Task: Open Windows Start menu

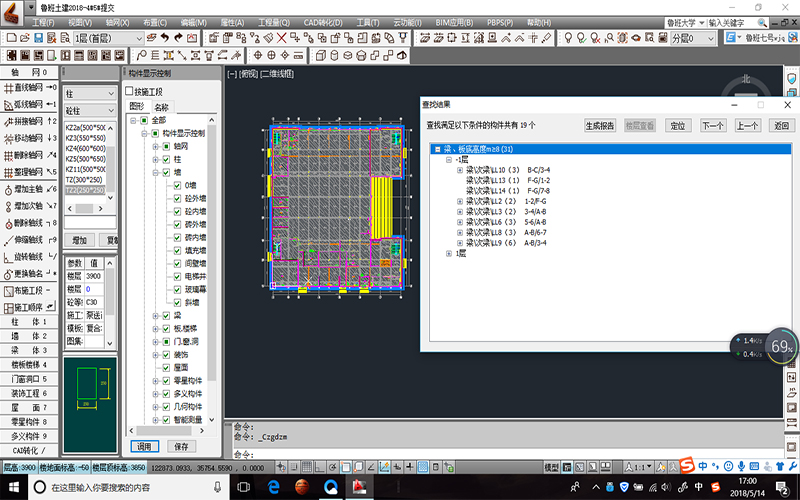Action: [x=13, y=487]
